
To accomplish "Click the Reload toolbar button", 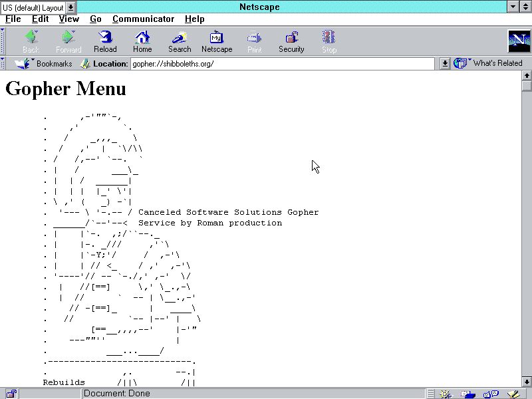I will [105, 41].
